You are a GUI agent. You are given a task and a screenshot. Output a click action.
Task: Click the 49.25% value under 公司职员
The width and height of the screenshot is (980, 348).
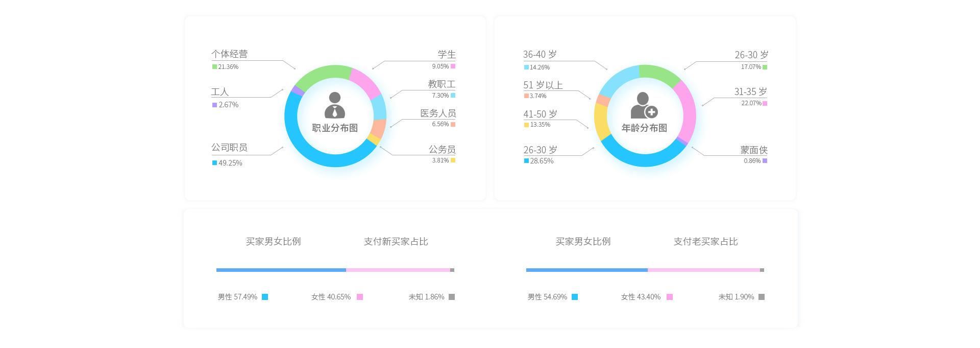tap(230, 163)
